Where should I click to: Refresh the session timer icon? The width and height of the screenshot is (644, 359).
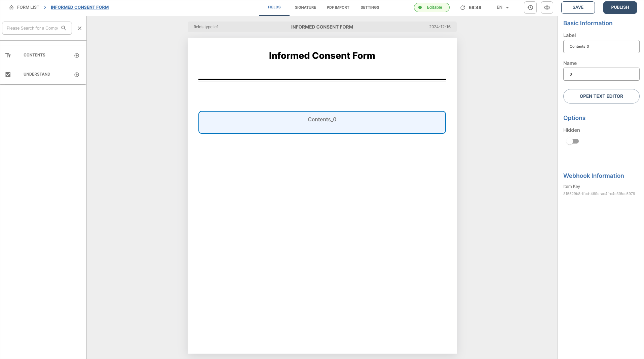[x=463, y=7]
